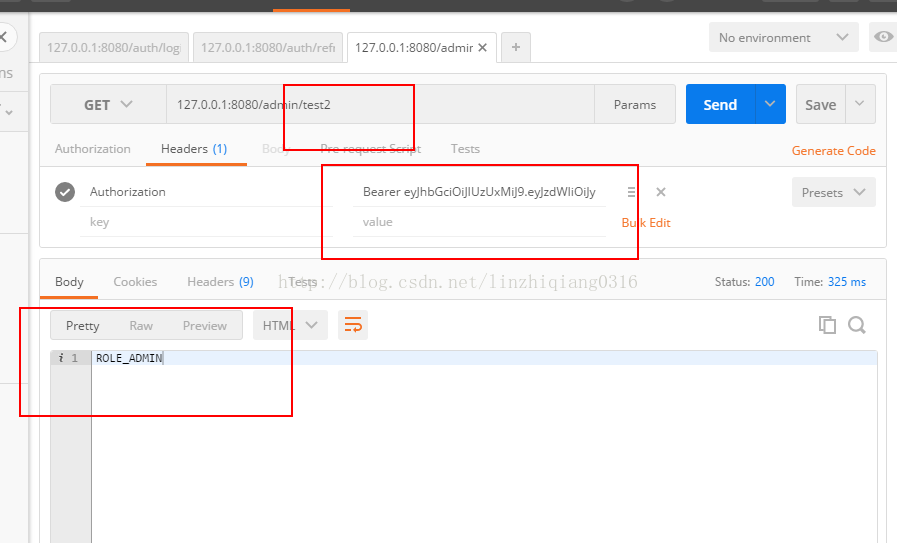Toggle the Authorization header checkmark

(65, 192)
